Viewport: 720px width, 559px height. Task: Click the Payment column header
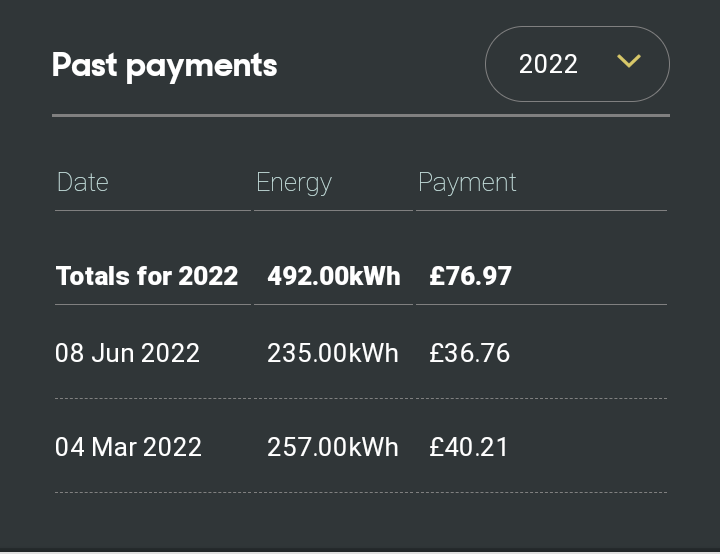[467, 183]
